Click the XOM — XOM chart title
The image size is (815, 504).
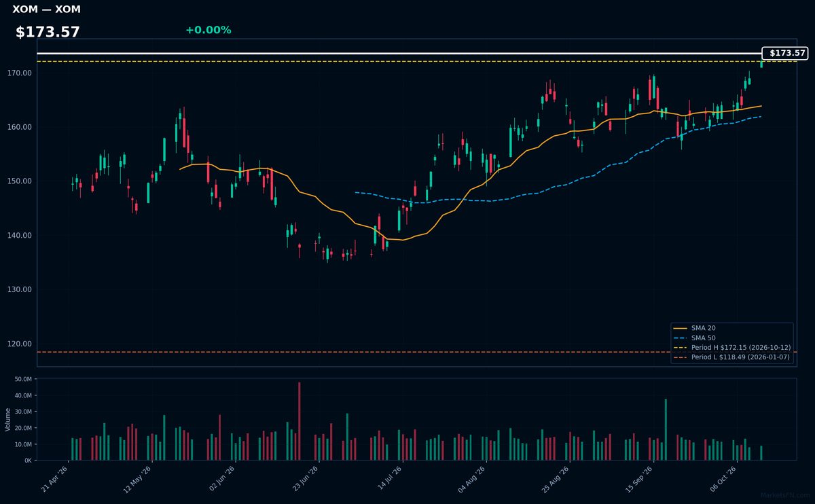(x=46, y=10)
